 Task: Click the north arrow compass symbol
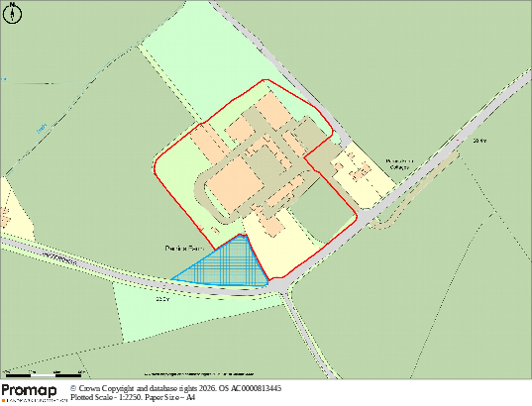(x=13, y=13)
